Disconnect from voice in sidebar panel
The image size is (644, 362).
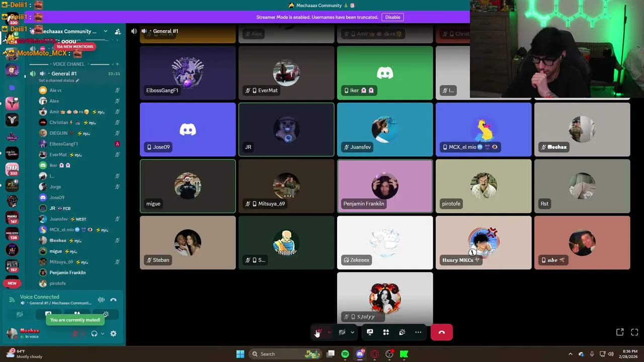point(113,300)
